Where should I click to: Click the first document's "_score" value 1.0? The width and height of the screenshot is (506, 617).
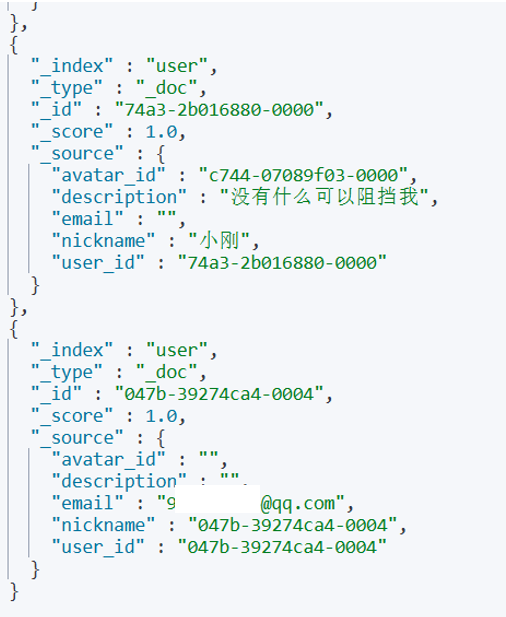(x=161, y=132)
